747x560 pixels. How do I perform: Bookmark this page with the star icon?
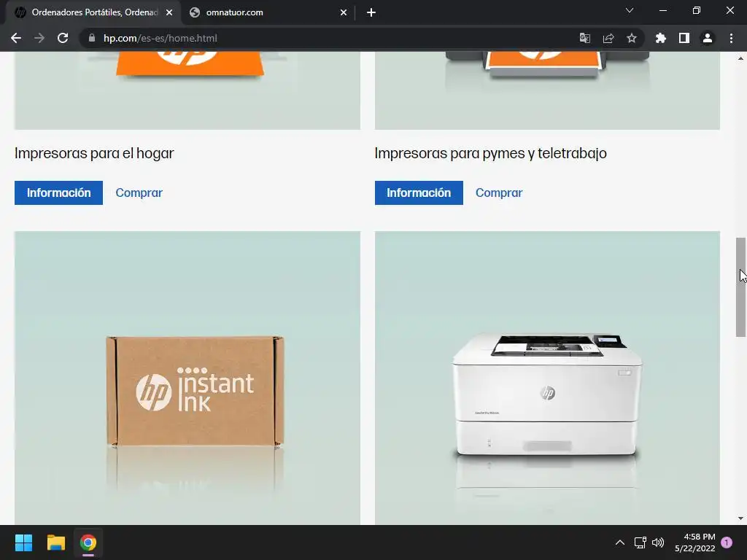pos(631,38)
